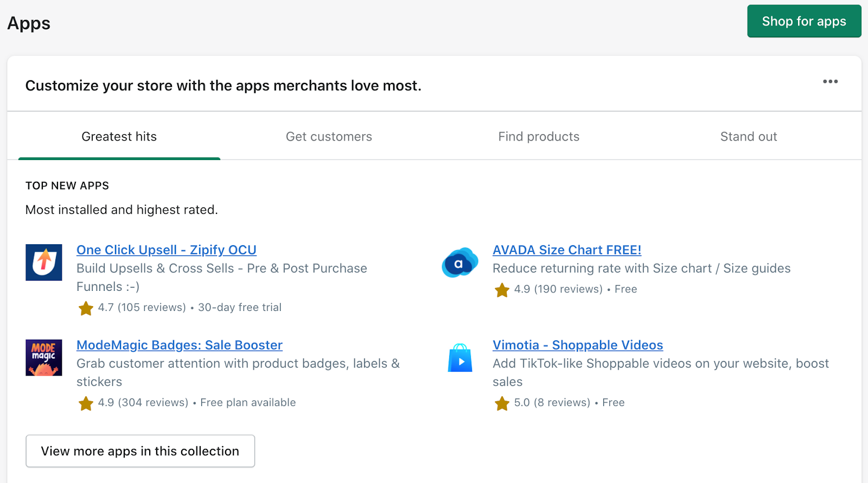Click the star icon beside 5.0 rating

pos(502,403)
